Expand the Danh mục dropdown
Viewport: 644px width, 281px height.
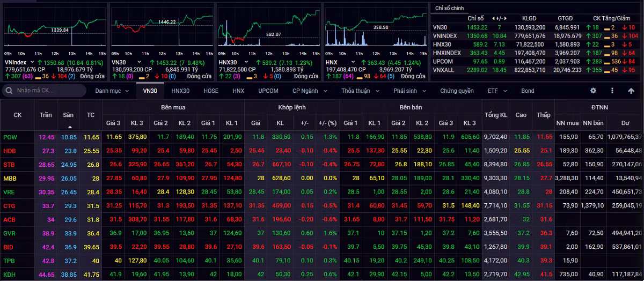click(x=112, y=91)
